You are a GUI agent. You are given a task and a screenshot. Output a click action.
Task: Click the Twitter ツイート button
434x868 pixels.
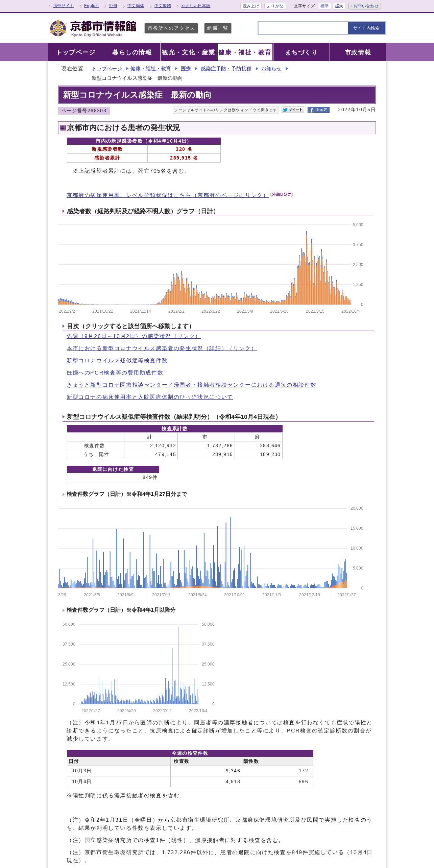tap(293, 110)
